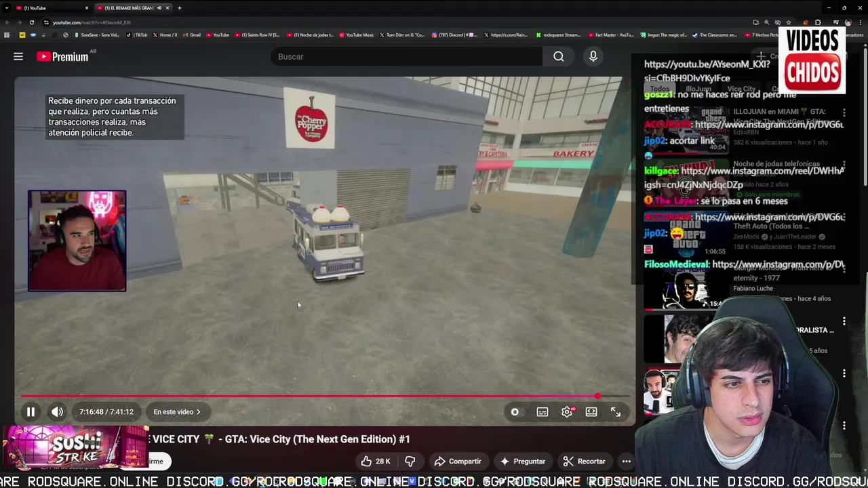Open bookmarks apps grid icon

click(x=7, y=35)
